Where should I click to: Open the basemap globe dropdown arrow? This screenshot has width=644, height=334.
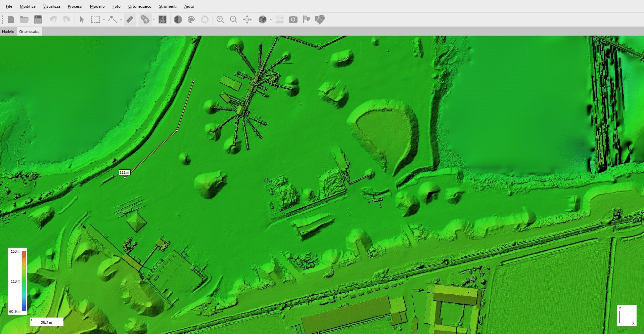click(271, 19)
